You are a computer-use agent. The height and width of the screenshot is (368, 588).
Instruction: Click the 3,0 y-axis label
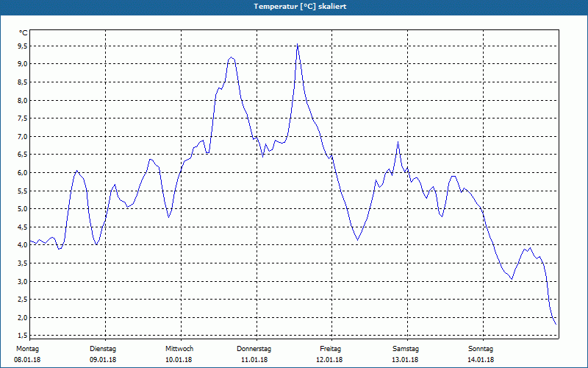pos(23,281)
